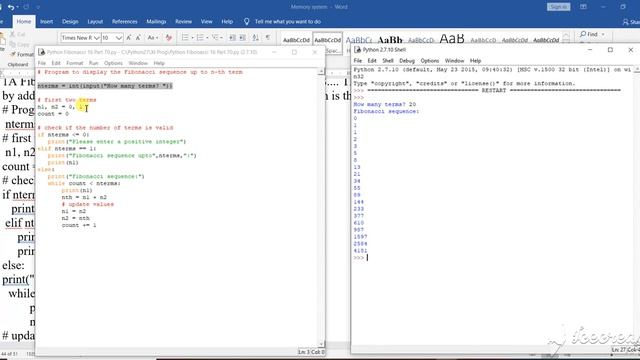This screenshot has height=360, width=640.
Task: Click the Undo icon in Word's title bar
Action: 11,7
